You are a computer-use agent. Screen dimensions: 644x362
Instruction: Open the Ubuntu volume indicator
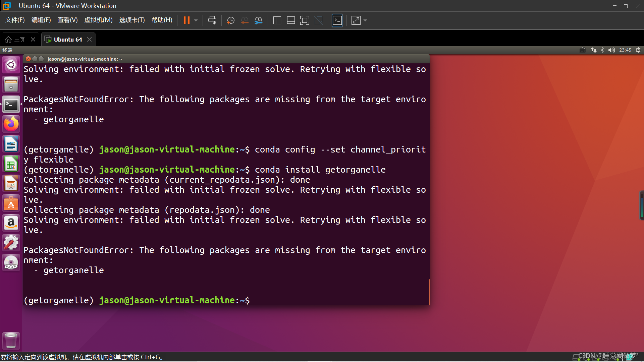611,50
